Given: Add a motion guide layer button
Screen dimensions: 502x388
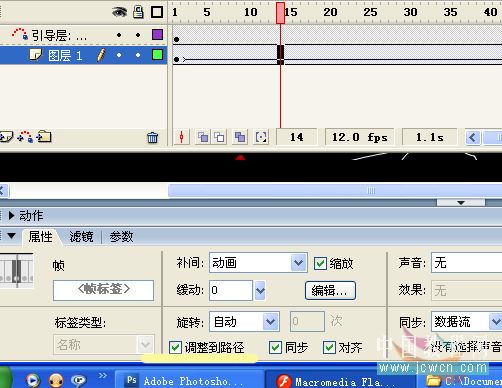Looking at the screenshot, I should coord(25,137).
